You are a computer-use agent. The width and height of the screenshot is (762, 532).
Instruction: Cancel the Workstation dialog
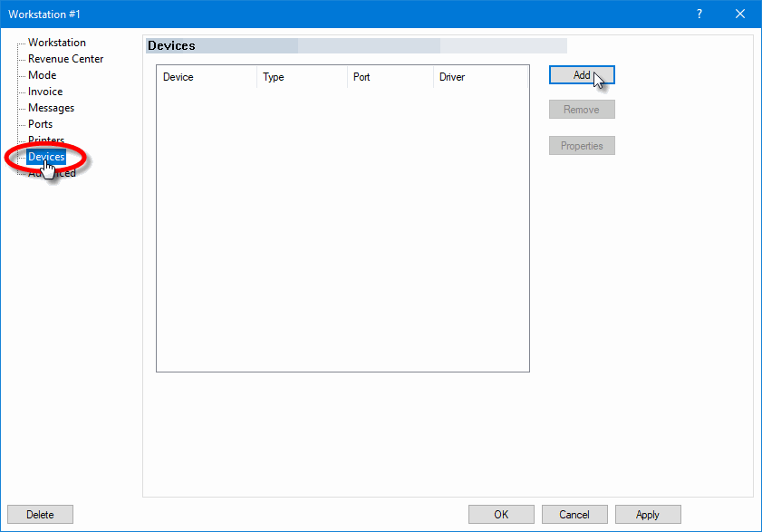coord(574,515)
